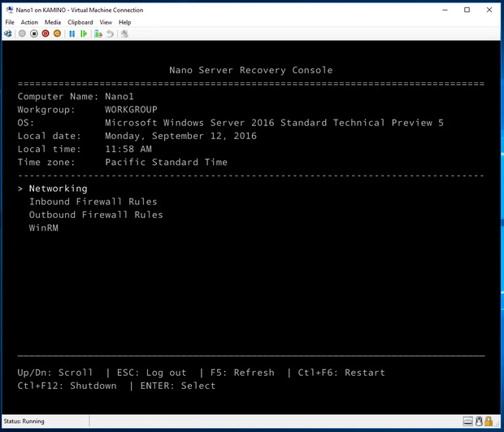This screenshot has height=432, width=504.
Task: Click the green Reset icon
Action: tap(84, 34)
